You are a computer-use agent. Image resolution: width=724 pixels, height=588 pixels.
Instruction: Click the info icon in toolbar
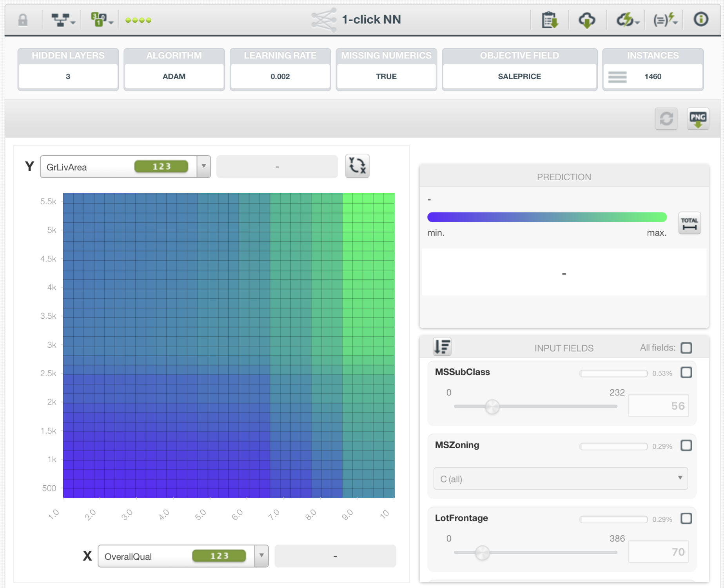701,19
